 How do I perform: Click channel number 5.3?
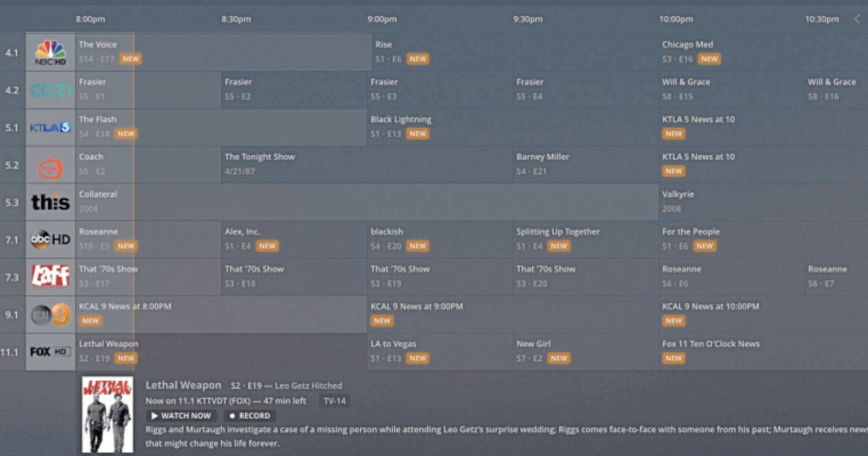[11, 202]
